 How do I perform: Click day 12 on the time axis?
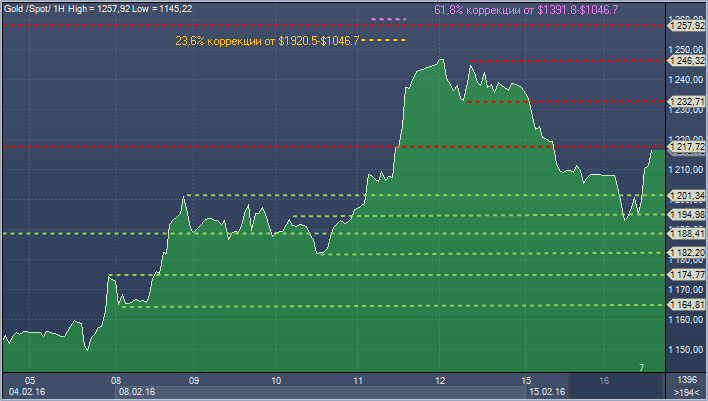[x=440, y=381]
